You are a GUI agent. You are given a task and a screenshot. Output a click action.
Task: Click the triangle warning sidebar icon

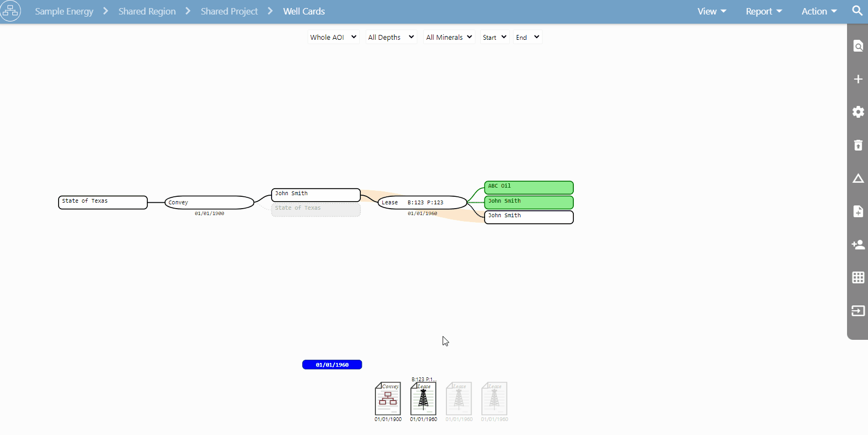[858, 179]
